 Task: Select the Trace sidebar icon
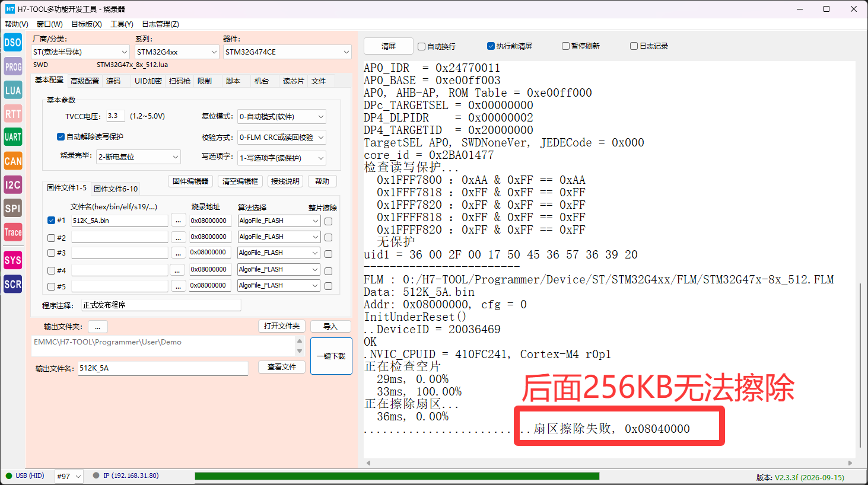tap(12, 232)
